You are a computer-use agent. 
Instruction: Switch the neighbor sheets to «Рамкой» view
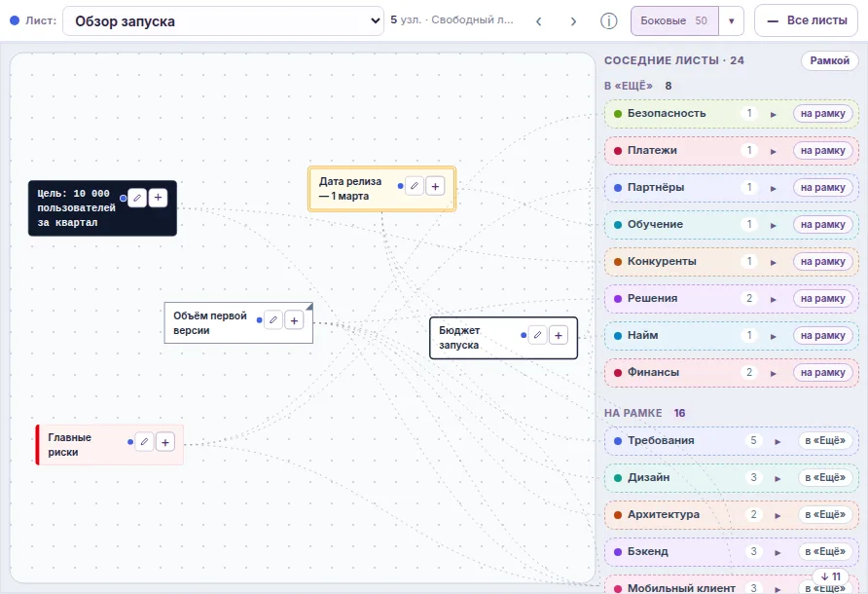pos(830,61)
